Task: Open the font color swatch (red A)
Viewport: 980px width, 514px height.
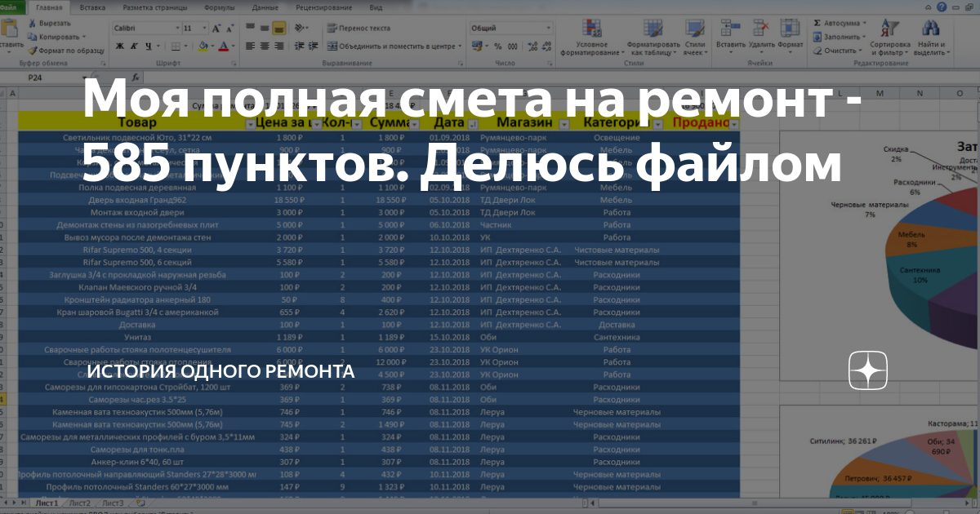Action: click(223, 47)
